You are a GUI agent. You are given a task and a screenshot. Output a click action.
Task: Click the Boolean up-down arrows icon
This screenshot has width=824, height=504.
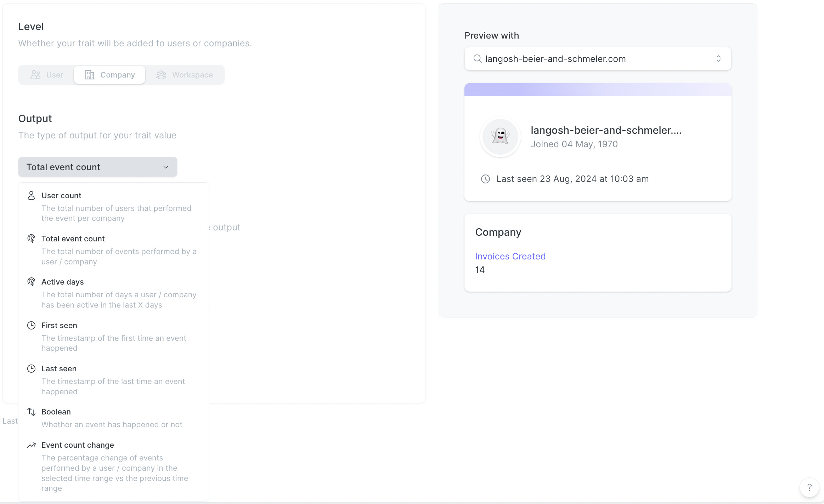(x=31, y=412)
